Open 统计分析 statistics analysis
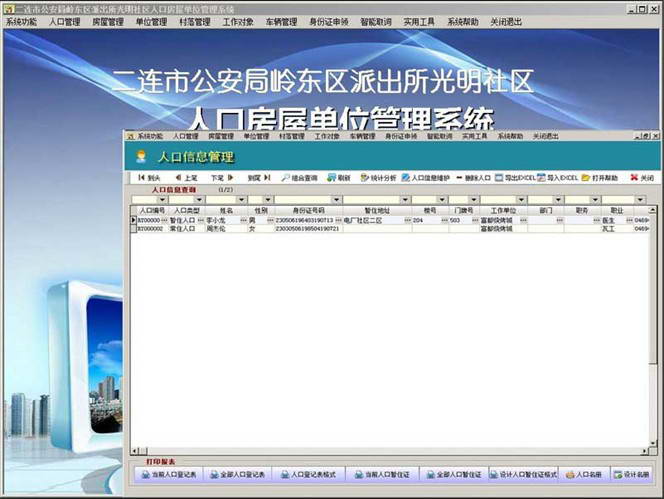The image size is (664, 499). (378, 178)
